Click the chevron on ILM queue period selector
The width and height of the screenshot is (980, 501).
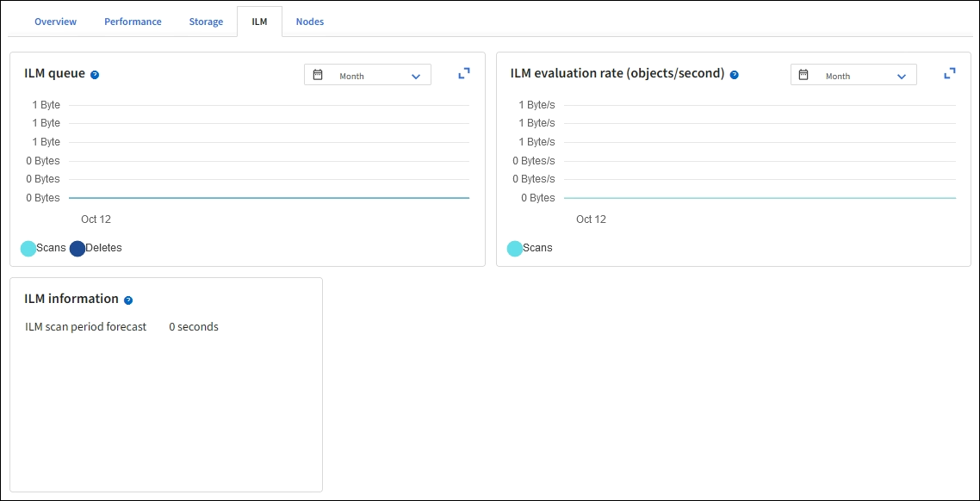pos(416,77)
